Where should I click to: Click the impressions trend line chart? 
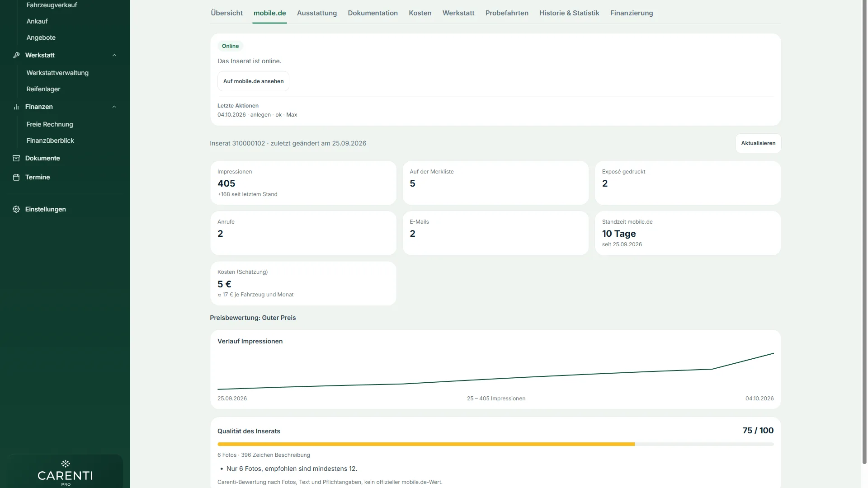[495, 371]
